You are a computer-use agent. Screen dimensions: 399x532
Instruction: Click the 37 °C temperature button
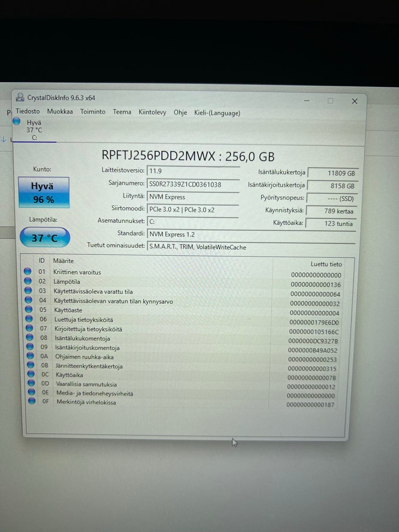pyautogui.click(x=44, y=238)
